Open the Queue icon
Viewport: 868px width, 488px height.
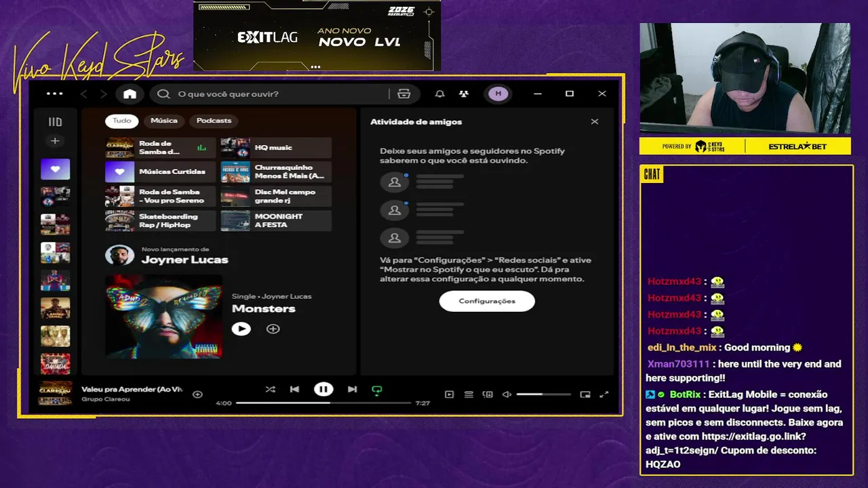[x=469, y=394]
